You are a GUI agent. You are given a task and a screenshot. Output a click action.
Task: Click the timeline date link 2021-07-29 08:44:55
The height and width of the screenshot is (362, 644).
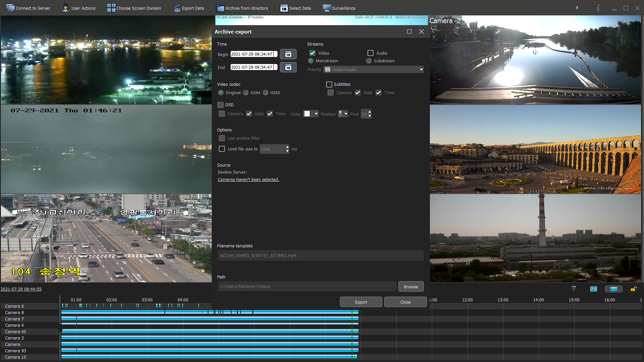[21, 289]
